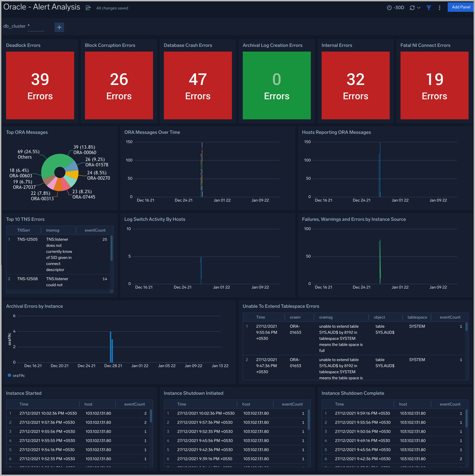The width and height of the screenshot is (475, 476).
Task: Expand the refresh interval chevron
Action: click(x=419, y=8)
